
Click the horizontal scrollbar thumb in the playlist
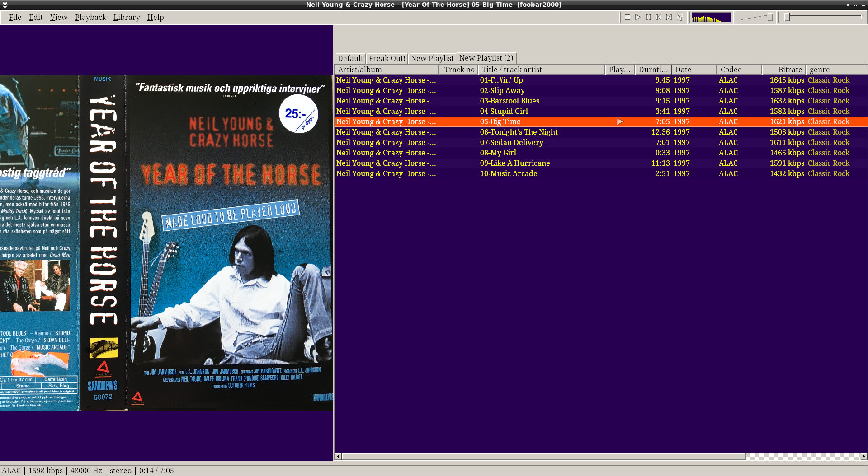[x=544, y=457]
